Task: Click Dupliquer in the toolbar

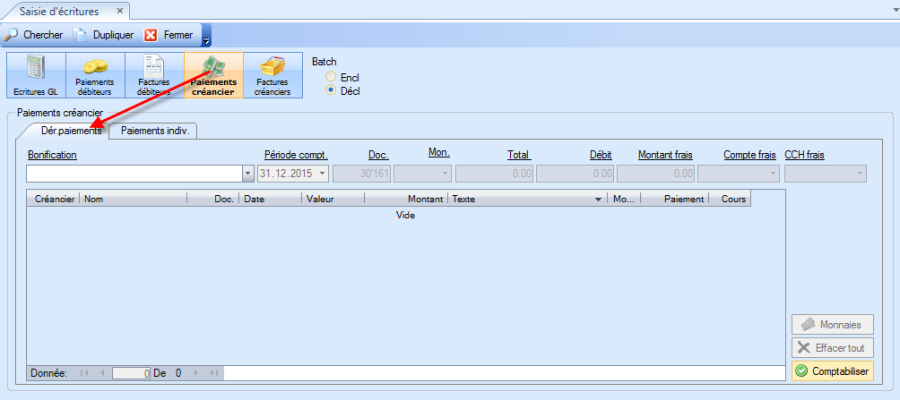Action: 104,35
